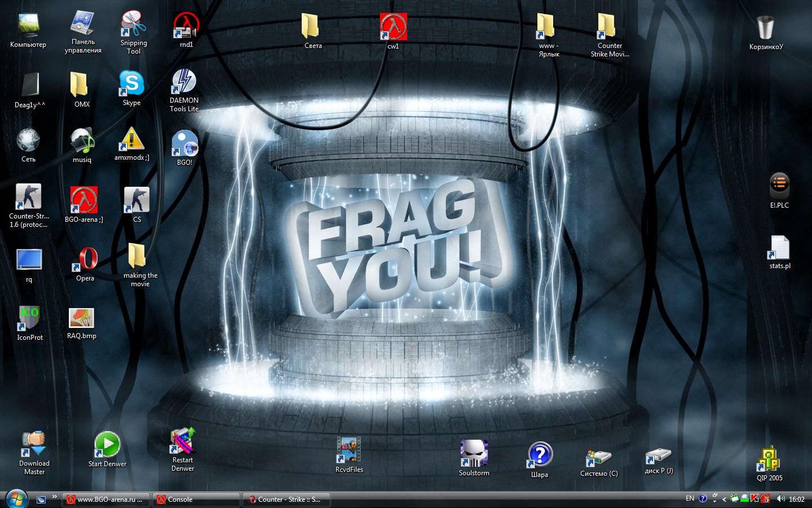Launch the CS shortcut icon
Viewport: 812px width, 508px height.
(x=136, y=204)
